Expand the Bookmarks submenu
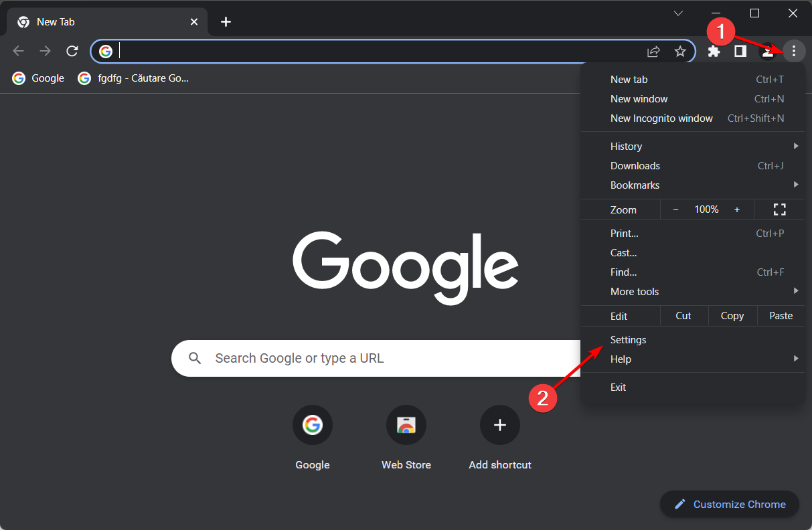 pos(693,185)
